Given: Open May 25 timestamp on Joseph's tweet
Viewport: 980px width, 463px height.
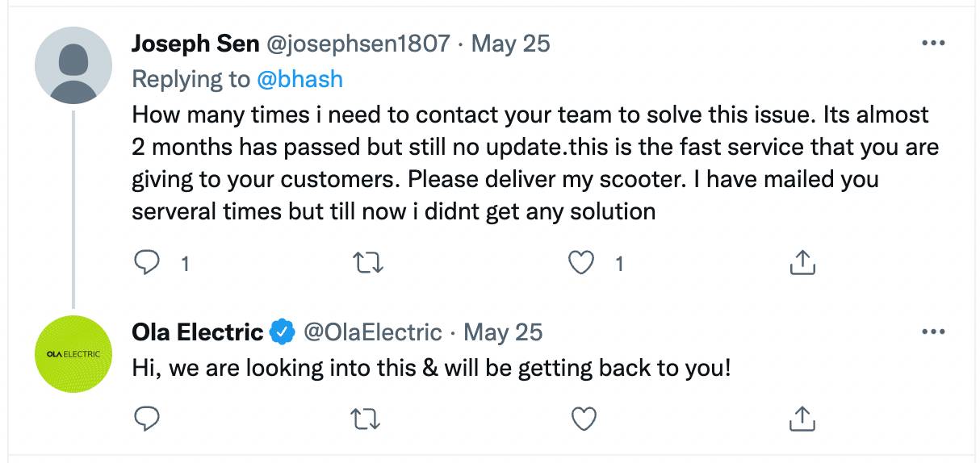Looking at the screenshot, I should point(510,43).
